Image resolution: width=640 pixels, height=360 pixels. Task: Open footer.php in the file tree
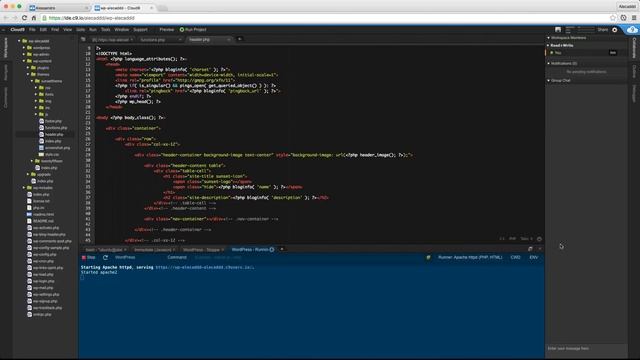(53, 121)
